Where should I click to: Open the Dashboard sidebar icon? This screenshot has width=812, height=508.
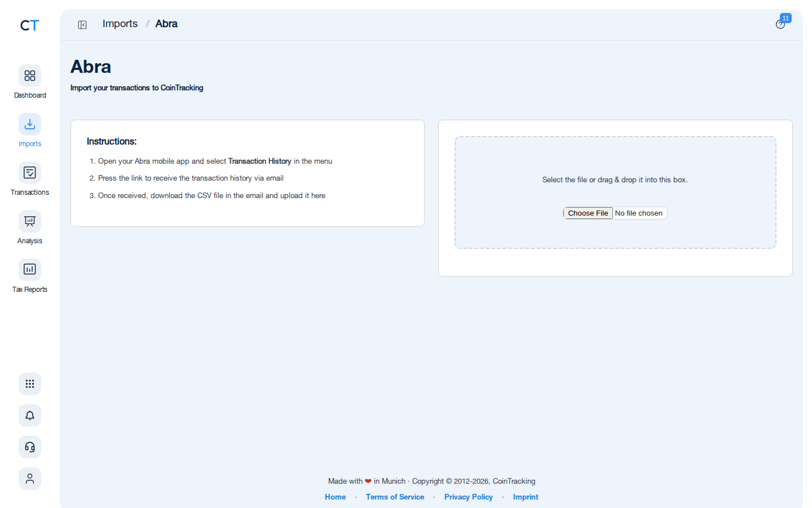pyautogui.click(x=30, y=76)
